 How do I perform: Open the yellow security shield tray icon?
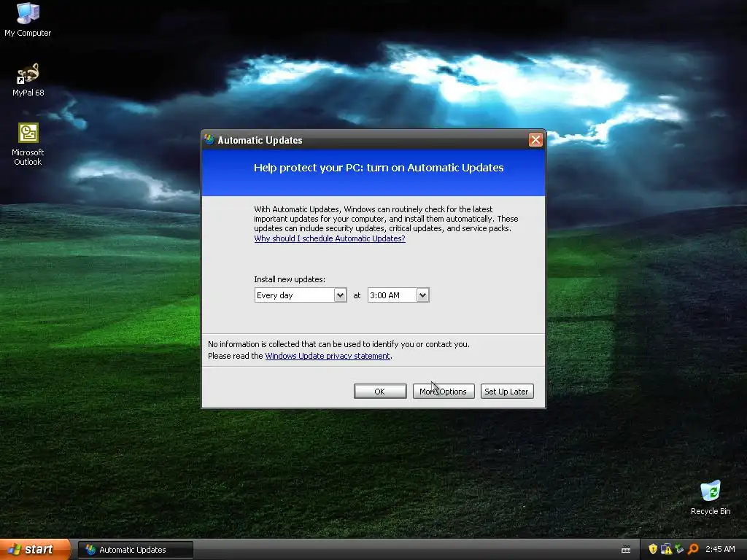tap(653, 549)
